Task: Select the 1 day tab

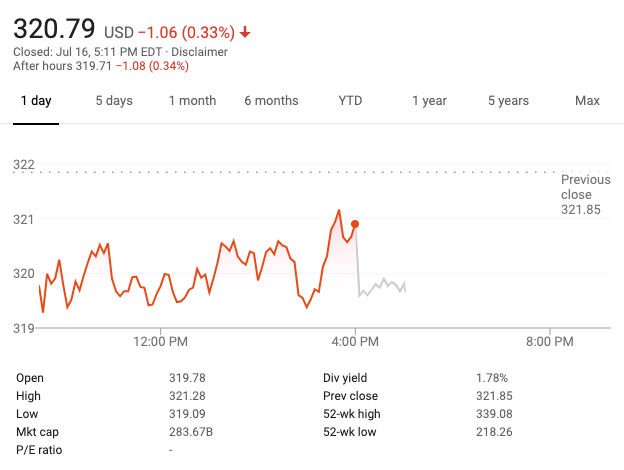Action: coord(36,101)
